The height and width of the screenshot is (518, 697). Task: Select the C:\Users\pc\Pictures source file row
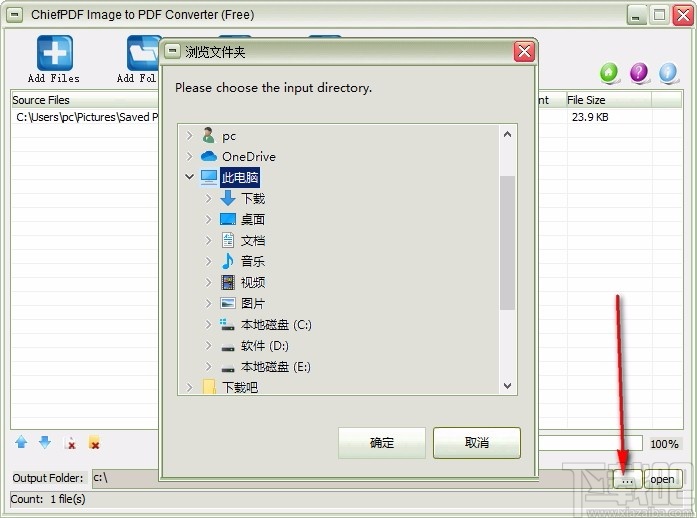point(86,117)
